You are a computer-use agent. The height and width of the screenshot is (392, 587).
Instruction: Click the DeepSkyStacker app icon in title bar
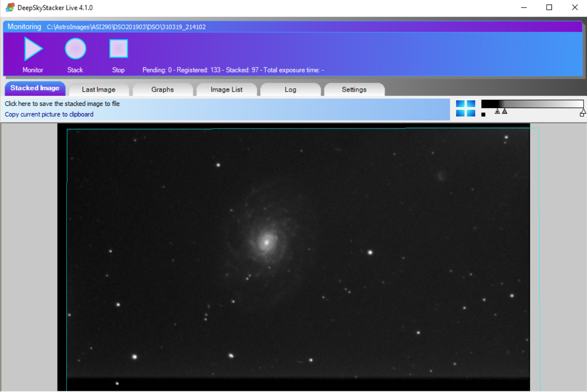pos(10,7)
